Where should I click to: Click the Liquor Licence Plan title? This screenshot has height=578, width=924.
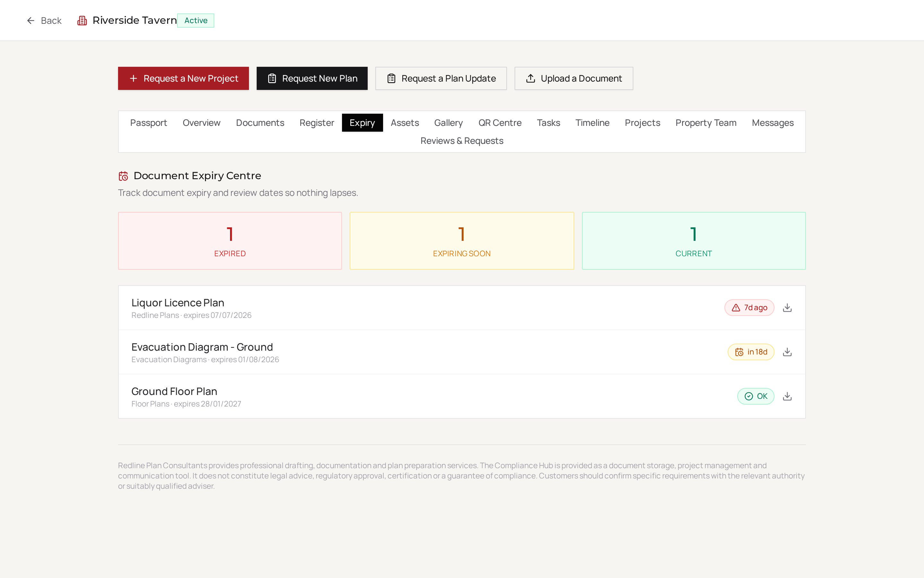point(177,303)
